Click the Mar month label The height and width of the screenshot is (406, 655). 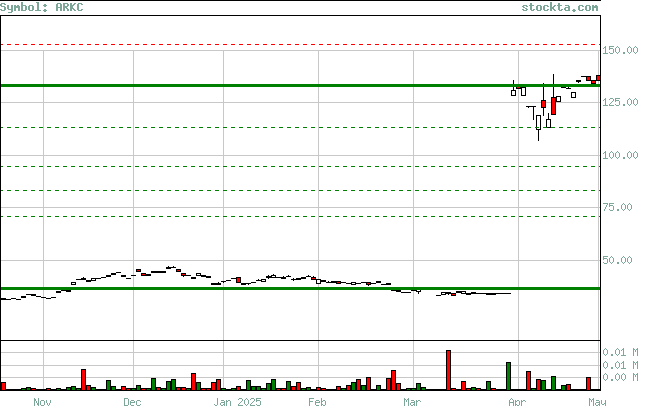(412, 401)
